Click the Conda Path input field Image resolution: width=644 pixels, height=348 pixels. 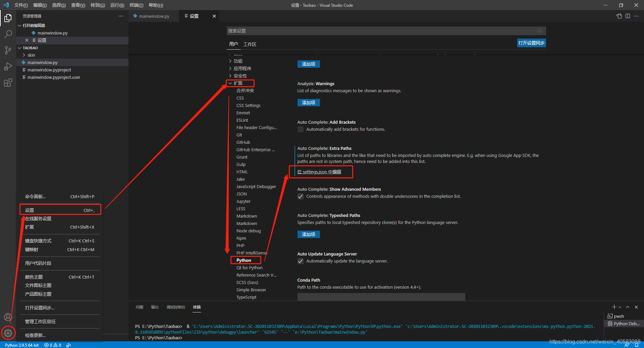tap(381, 297)
